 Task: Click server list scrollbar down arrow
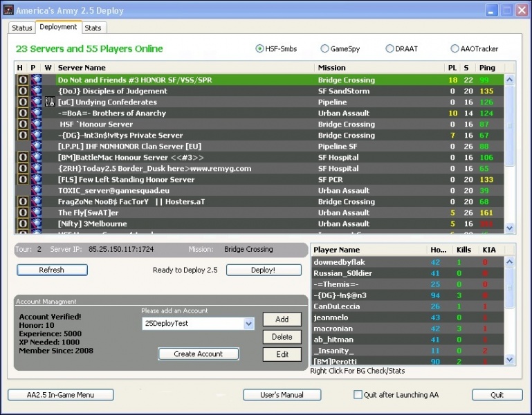click(509, 228)
